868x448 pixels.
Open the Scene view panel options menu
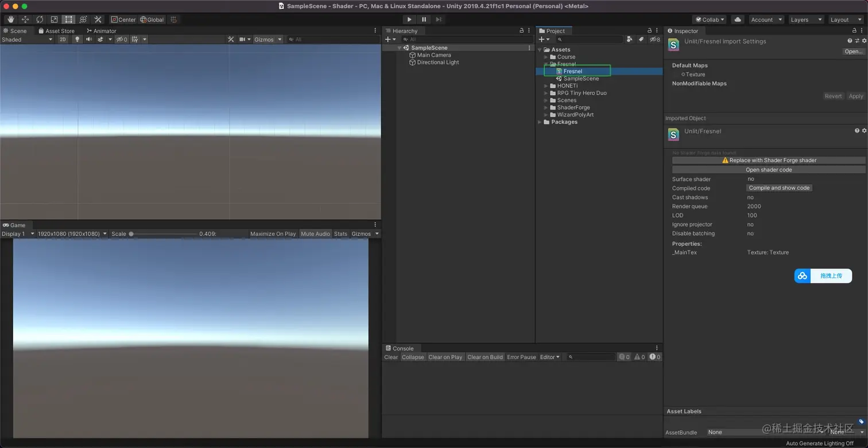point(375,31)
